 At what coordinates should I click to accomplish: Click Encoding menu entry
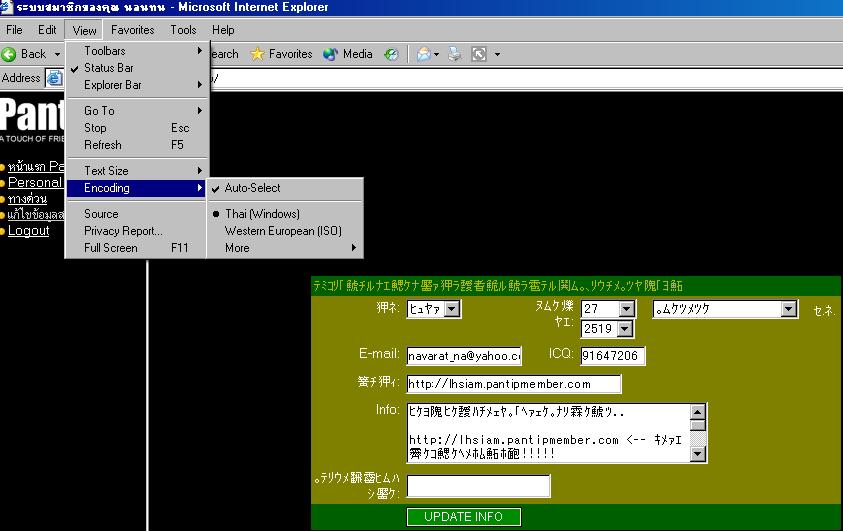136,188
